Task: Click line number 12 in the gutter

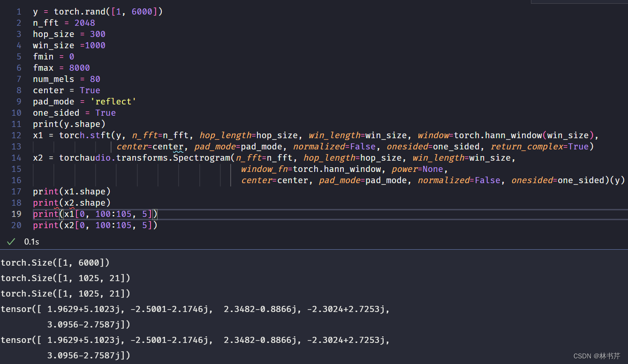Action: [16, 135]
